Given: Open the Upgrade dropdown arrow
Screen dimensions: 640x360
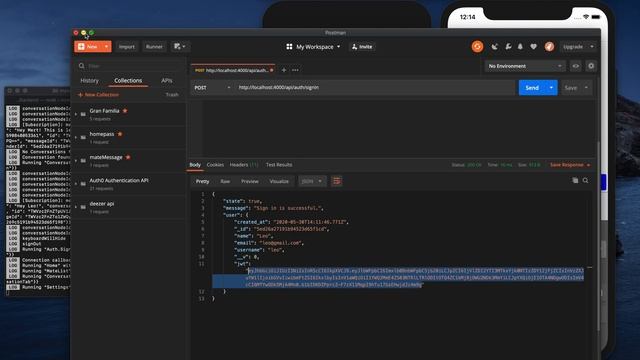Looking at the screenshot, I should (x=592, y=47).
